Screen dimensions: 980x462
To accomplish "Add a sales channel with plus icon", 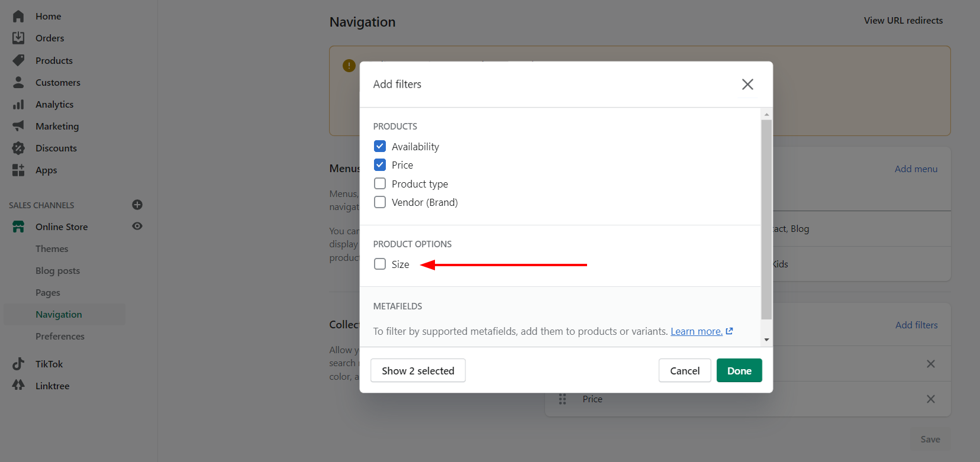I will coord(137,205).
